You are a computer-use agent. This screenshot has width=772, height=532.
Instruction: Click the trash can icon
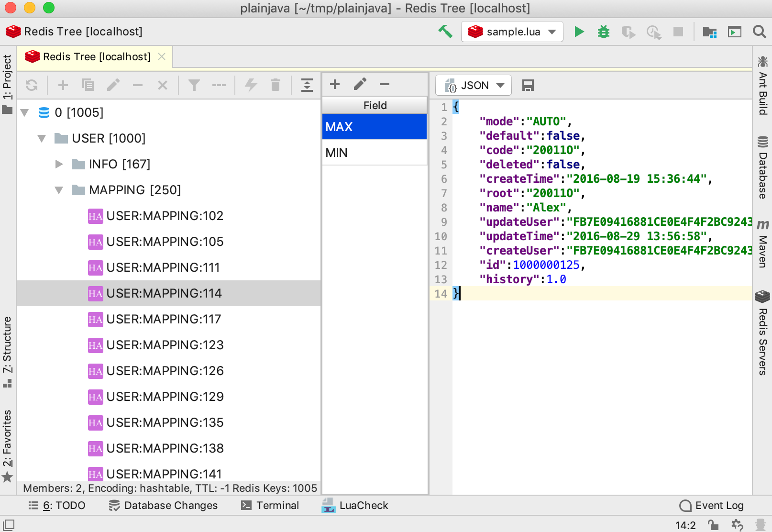275,85
